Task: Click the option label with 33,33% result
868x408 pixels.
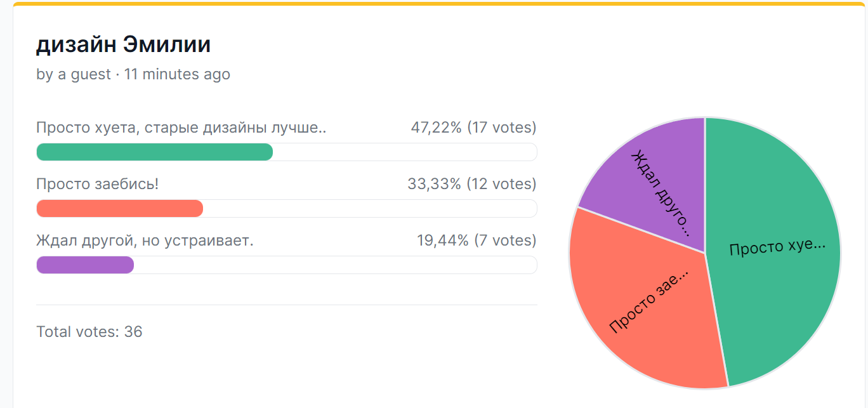Action: [x=97, y=184]
